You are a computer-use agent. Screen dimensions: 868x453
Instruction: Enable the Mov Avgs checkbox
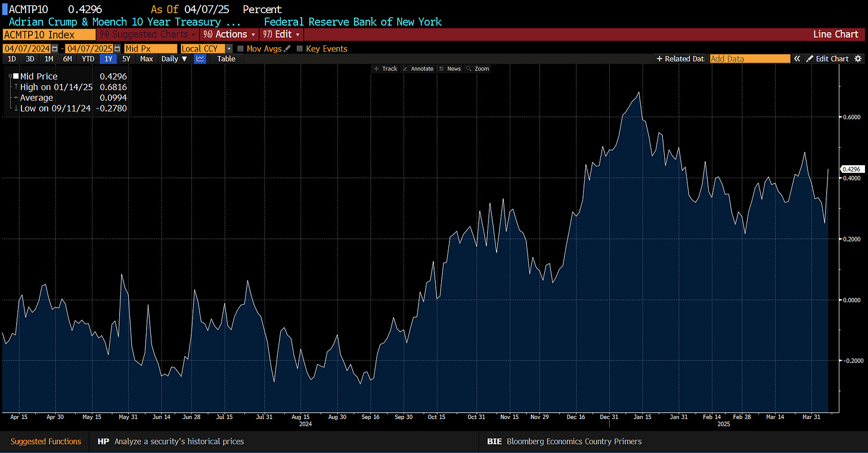pyautogui.click(x=240, y=49)
